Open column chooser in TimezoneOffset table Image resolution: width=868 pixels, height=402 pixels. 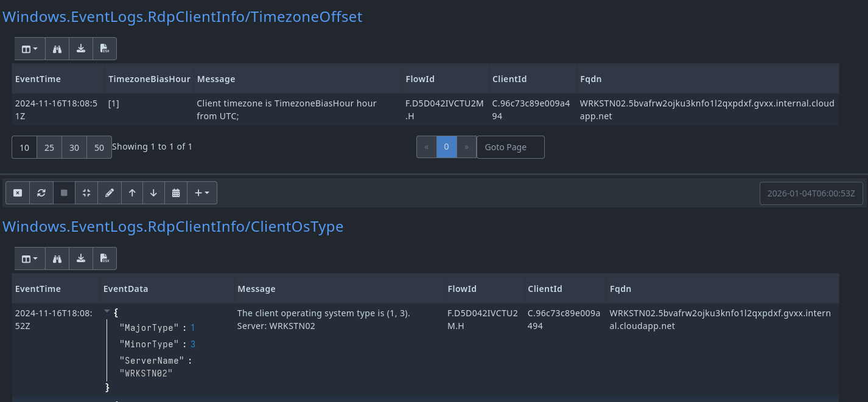30,49
